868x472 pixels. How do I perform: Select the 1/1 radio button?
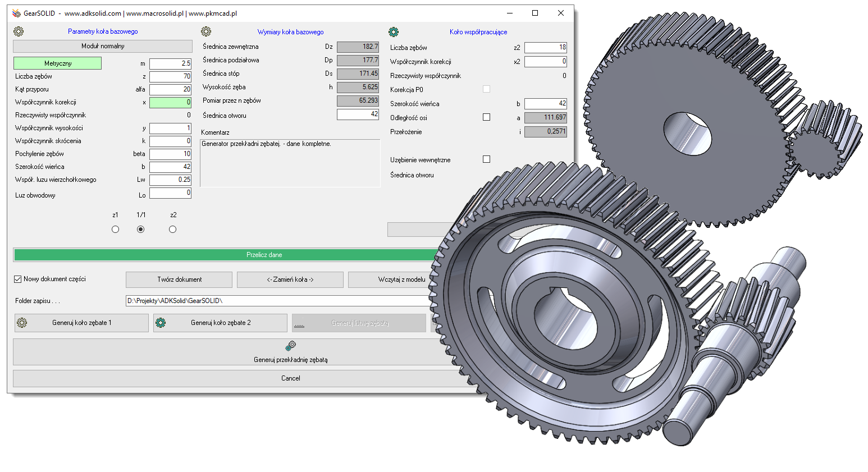click(140, 229)
